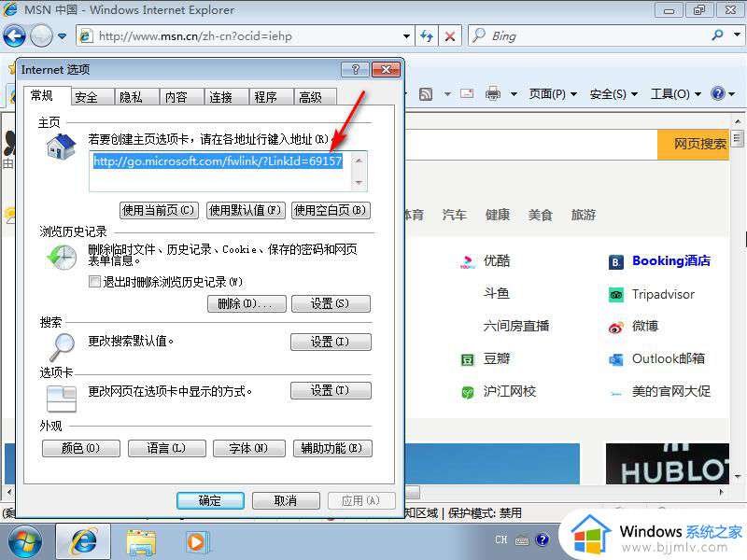
Task: Click the Print icon in command bar
Action: pyautogui.click(x=493, y=94)
